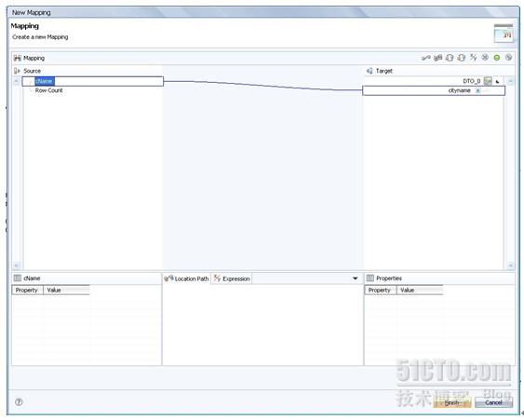Click the 'Source' pane label
Image resolution: width=524 pixels, height=420 pixels.
click(32, 71)
